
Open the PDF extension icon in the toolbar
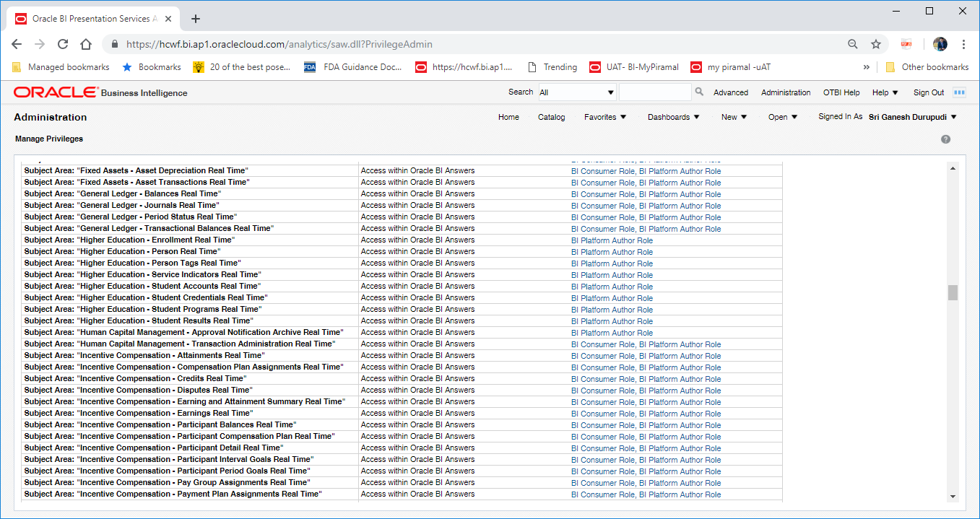coord(906,43)
